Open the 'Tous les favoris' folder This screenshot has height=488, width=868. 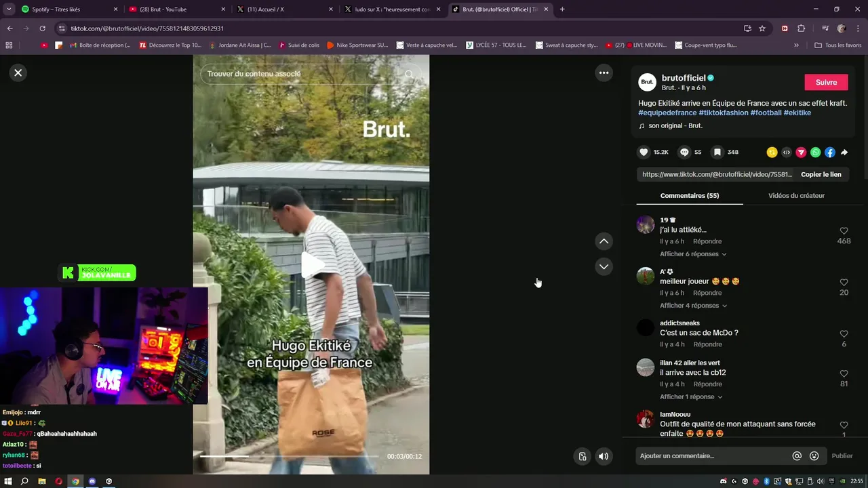tap(838, 45)
